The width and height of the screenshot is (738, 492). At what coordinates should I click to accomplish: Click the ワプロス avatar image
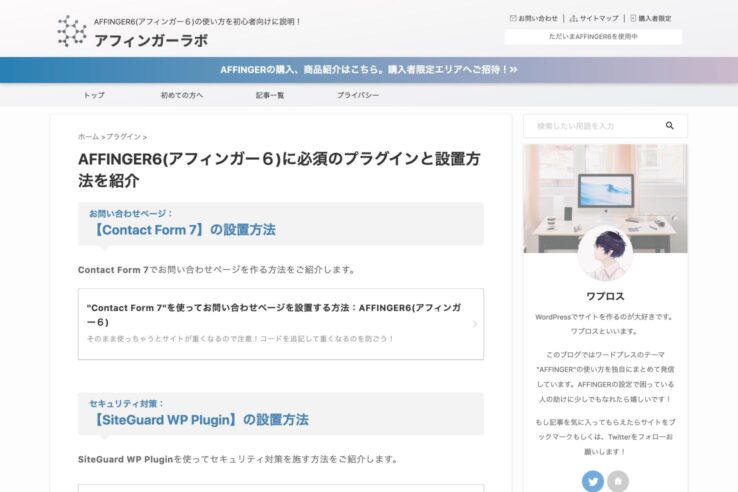(x=605, y=253)
